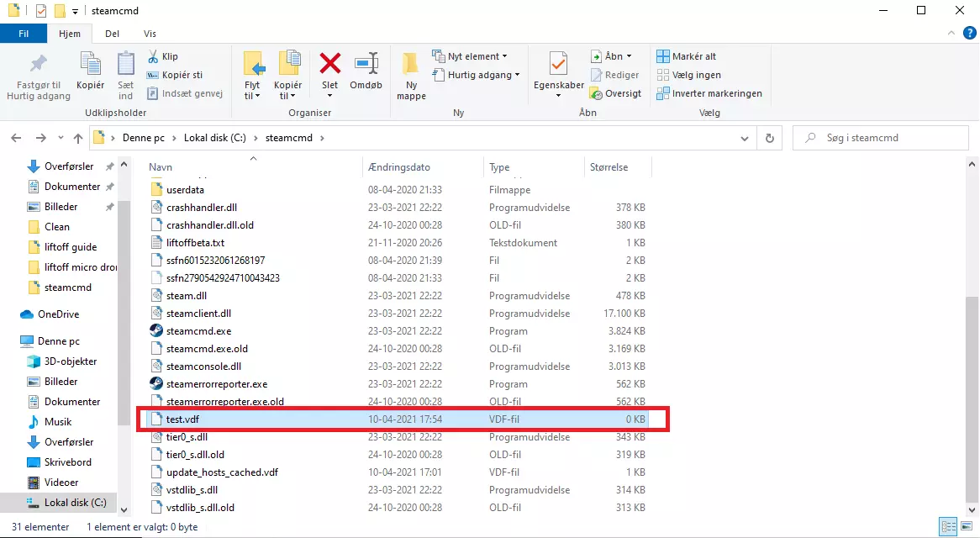This screenshot has width=980, height=538.
Task: Switch to the Del ribbon tab
Action: pyautogui.click(x=112, y=34)
